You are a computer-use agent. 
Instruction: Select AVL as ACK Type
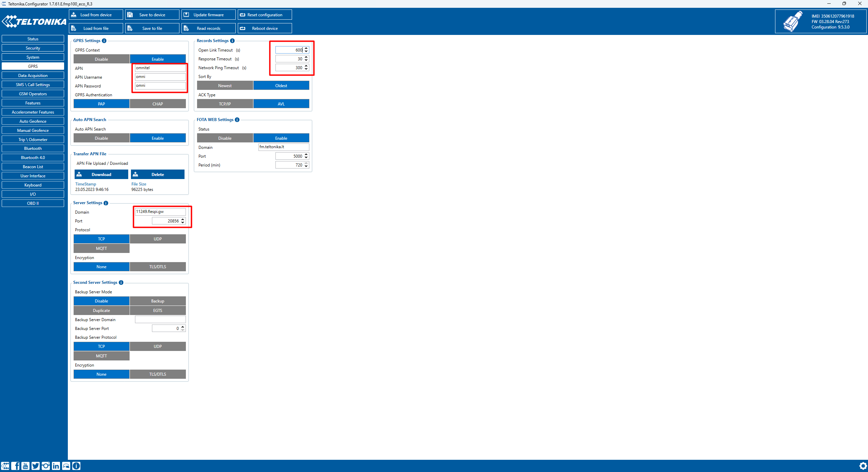(281, 103)
